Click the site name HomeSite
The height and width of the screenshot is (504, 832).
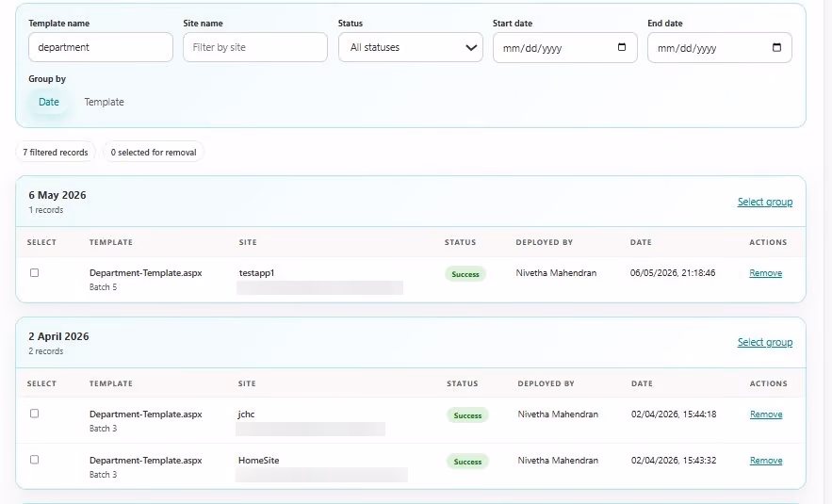point(258,460)
